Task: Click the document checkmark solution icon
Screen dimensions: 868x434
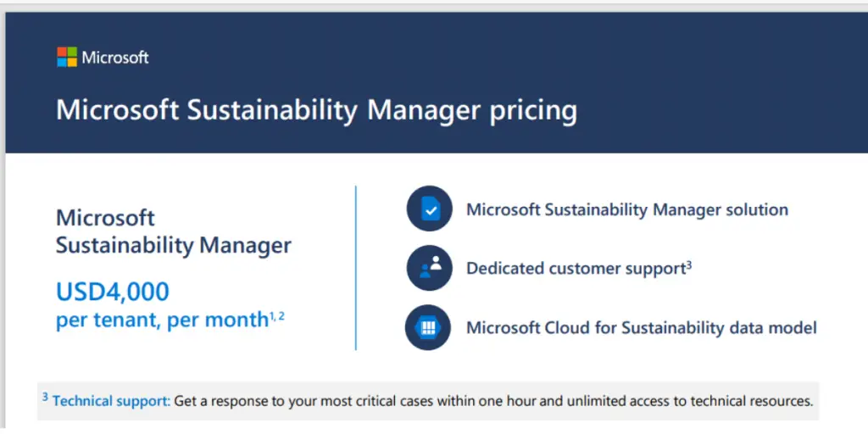Action: [x=429, y=209]
